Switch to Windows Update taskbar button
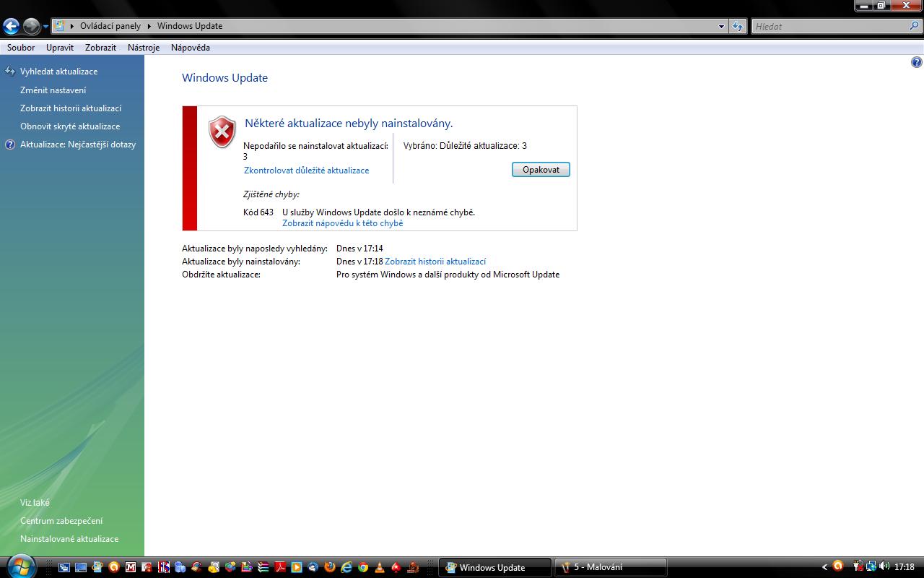This screenshot has height=578, width=924. (x=495, y=567)
